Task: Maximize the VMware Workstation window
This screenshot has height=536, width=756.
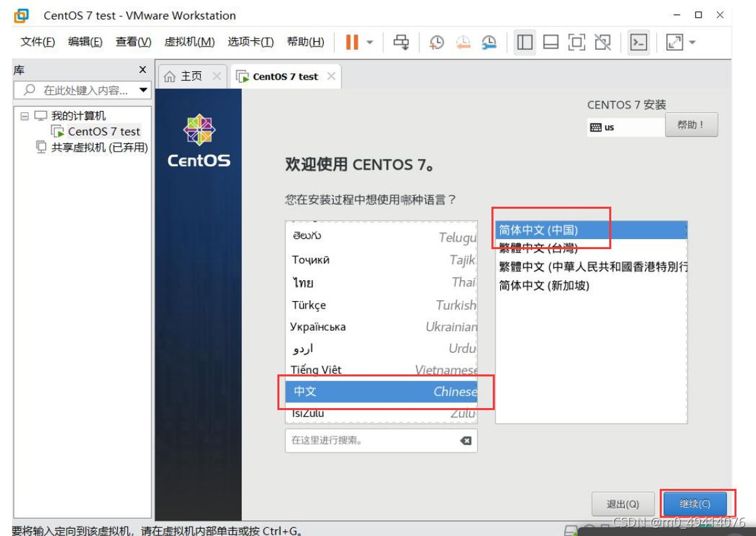Action: tap(698, 15)
